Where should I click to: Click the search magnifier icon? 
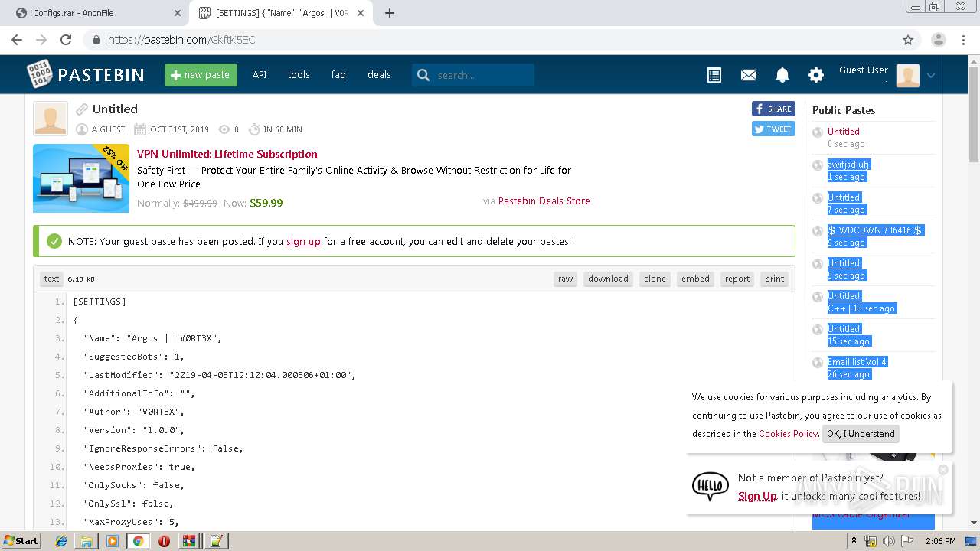423,75
